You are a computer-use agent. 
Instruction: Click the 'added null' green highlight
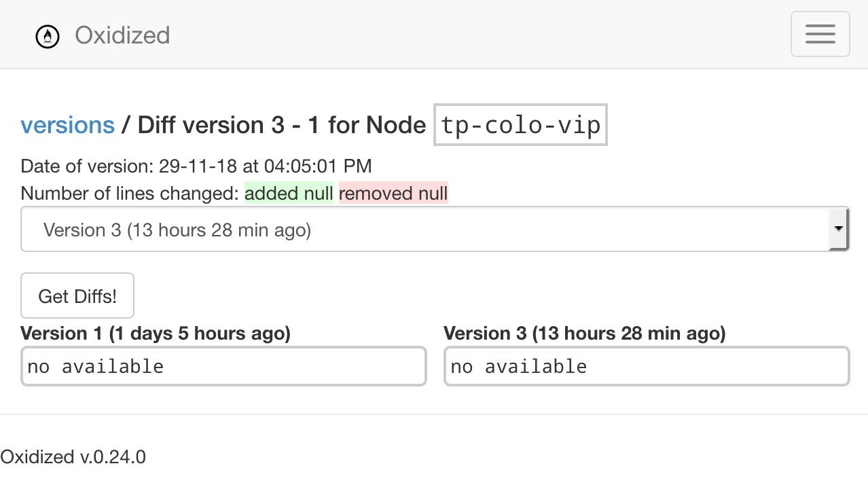point(289,193)
